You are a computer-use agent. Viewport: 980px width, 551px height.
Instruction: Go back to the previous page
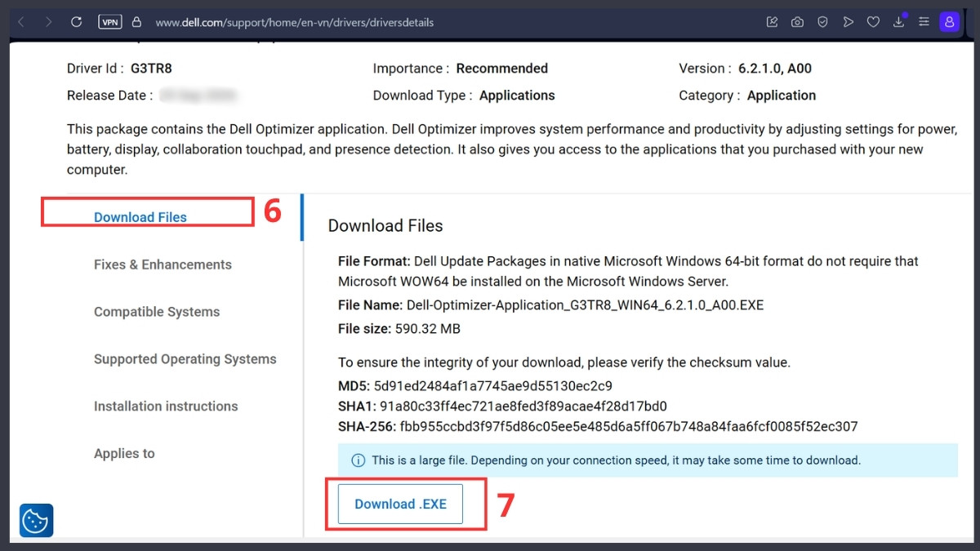(x=21, y=22)
